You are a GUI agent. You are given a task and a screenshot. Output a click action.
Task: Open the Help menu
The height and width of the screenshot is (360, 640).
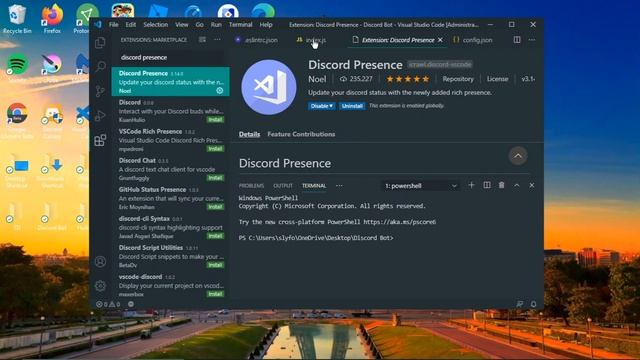266,24
